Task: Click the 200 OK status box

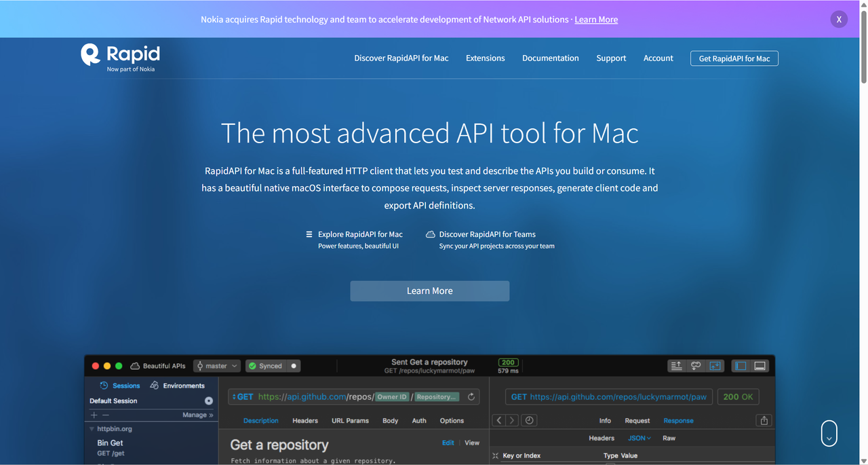Action: [738, 397]
